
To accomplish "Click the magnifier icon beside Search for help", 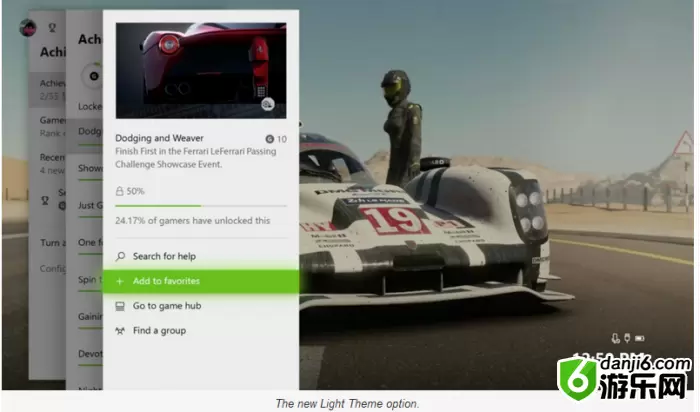I will pos(120,256).
